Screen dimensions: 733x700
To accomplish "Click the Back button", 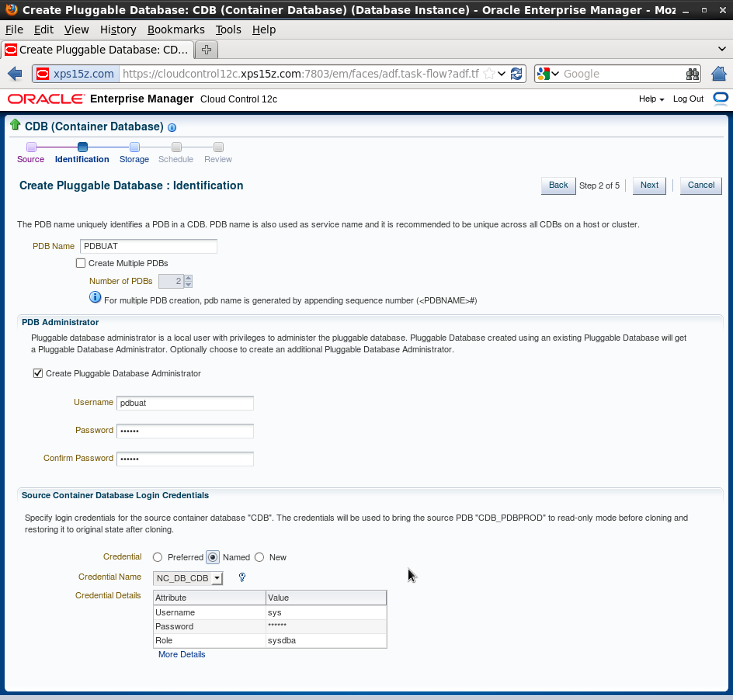I will [558, 185].
